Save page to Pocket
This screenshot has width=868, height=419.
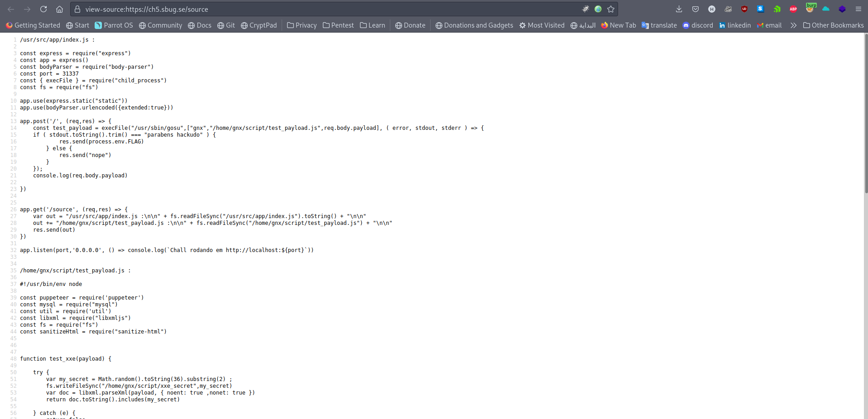[x=695, y=9]
